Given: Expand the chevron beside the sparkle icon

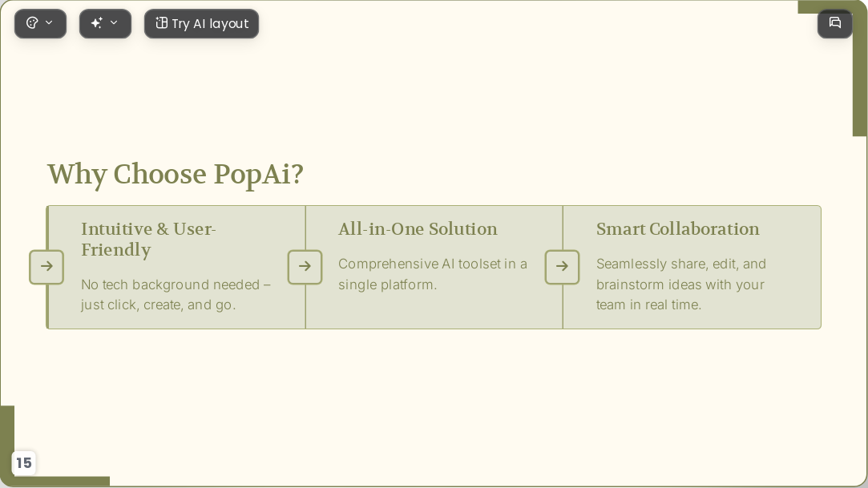Looking at the screenshot, I should (x=114, y=22).
